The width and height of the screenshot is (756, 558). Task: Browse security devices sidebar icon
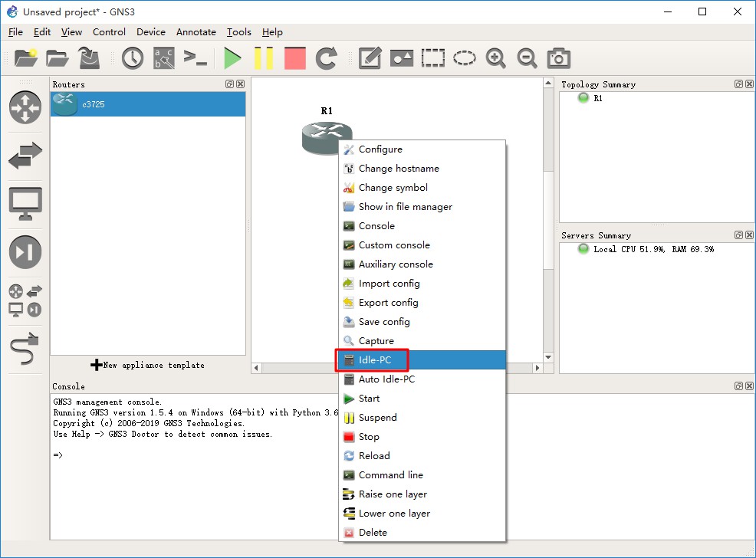click(25, 251)
